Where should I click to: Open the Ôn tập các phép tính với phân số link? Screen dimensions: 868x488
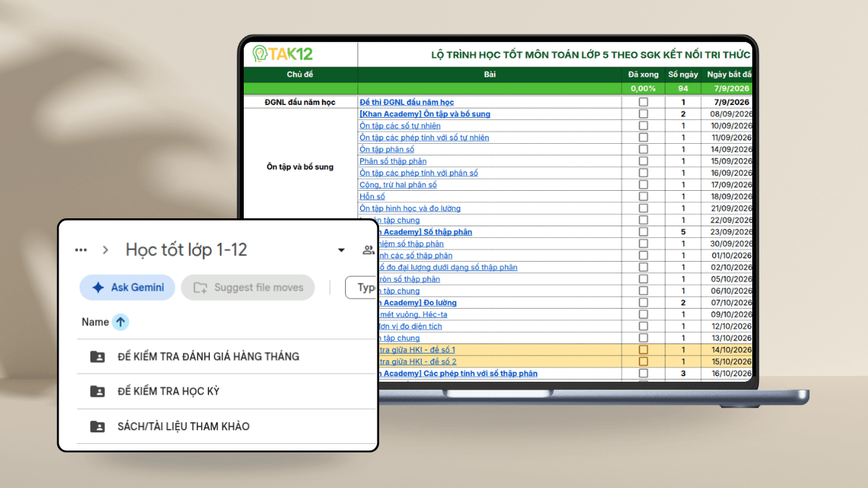pos(419,173)
